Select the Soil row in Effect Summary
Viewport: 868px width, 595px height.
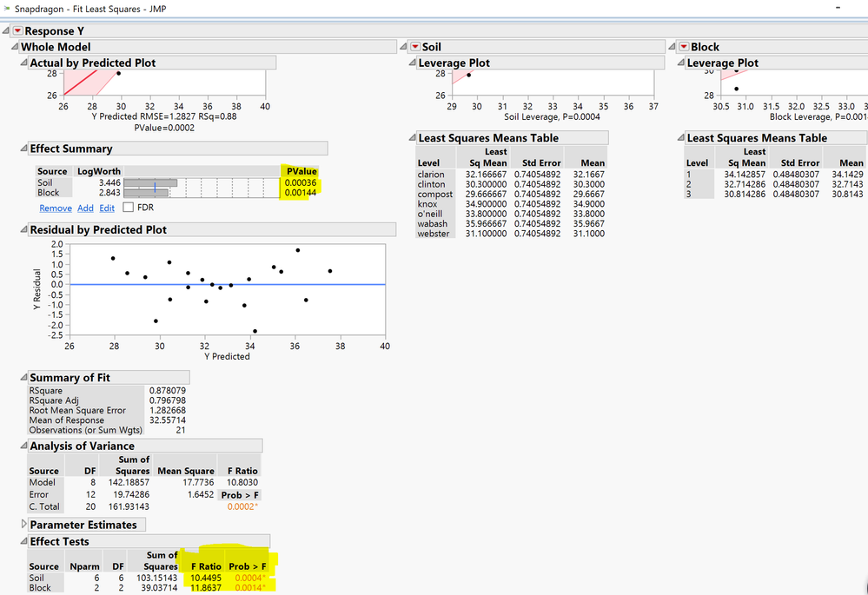tap(45, 183)
